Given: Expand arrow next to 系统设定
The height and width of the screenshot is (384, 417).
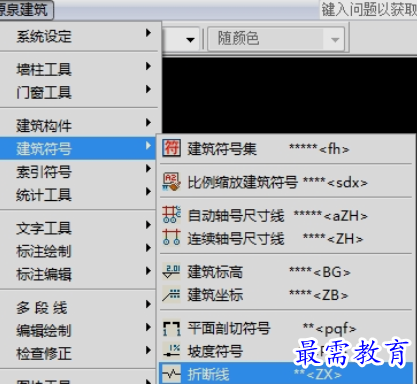Looking at the screenshot, I should [x=148, y=33].
